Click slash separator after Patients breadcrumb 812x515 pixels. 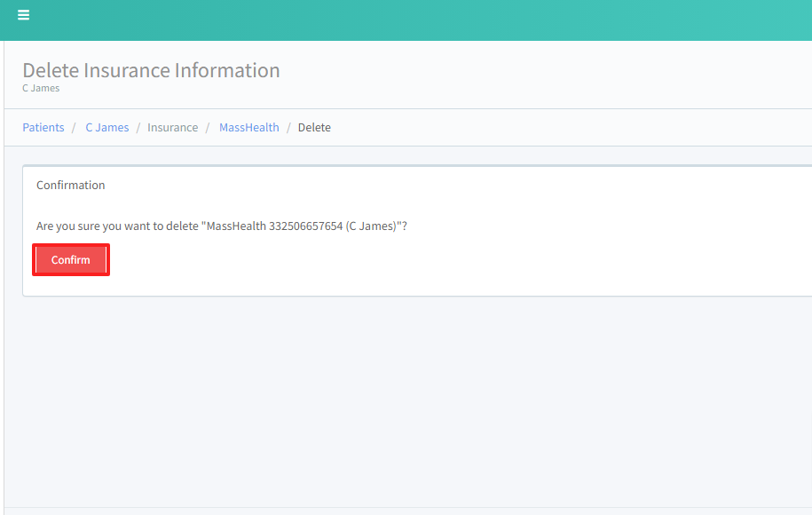(x=75, y=128)
